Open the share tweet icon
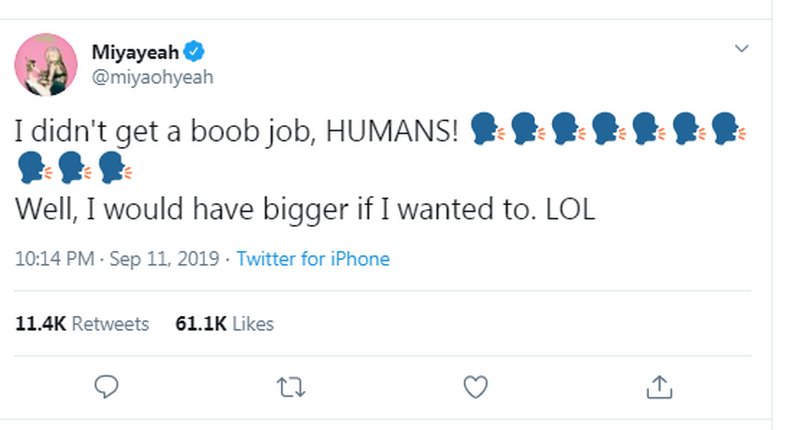Viewport: 800px width, 430px height. [x=660, y=386]
